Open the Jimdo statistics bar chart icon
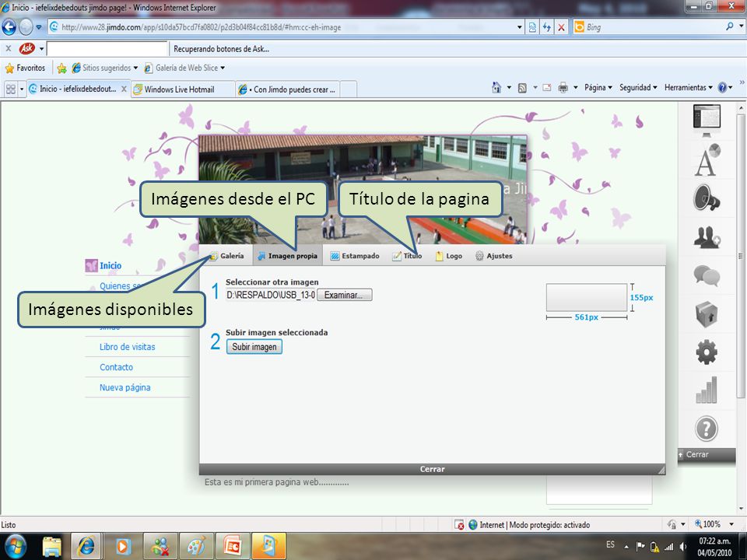 [x=707, y=390]
